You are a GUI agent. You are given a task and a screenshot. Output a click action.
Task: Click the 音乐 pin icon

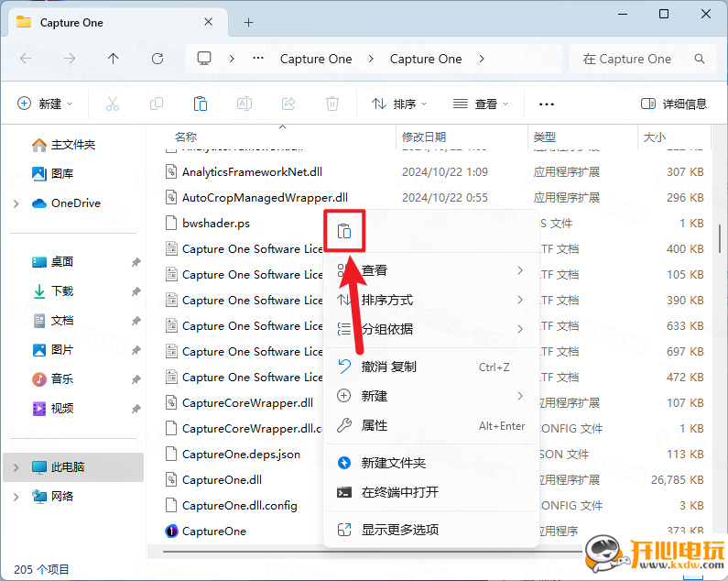pyautogui.click(x=136, y=379)
